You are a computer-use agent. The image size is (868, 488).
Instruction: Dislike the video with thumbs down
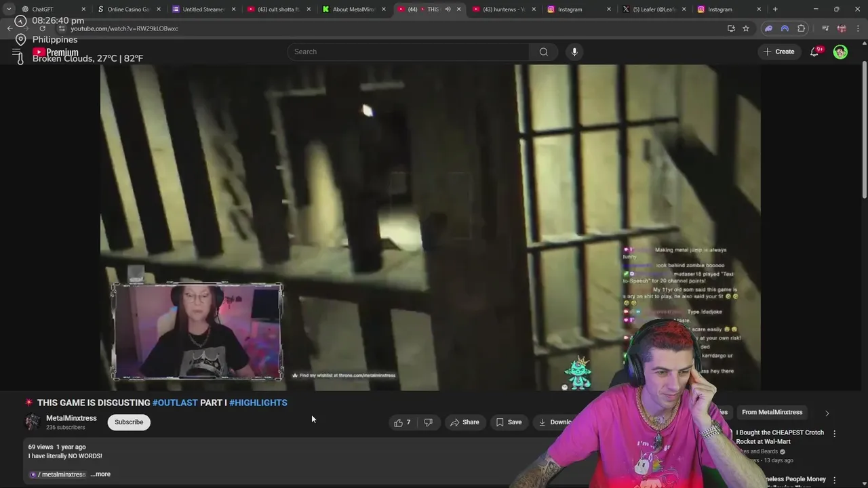pyautogui.click(x=428, y=422)
